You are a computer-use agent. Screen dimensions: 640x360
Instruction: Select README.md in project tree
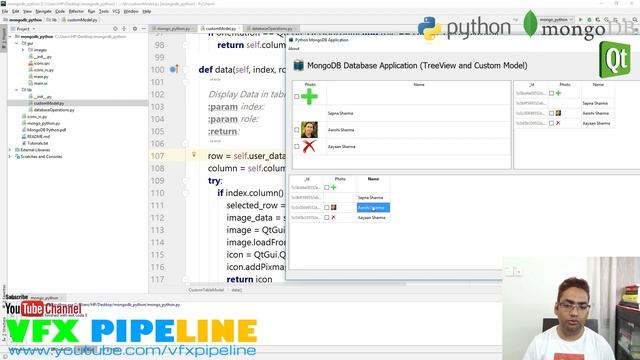[x=36, y=136]
